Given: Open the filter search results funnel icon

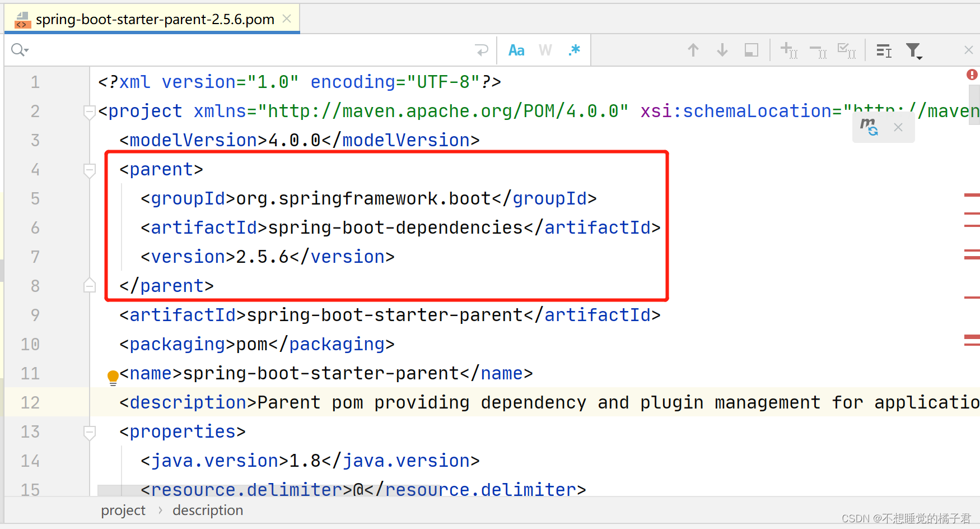Looking at the screenshot, I should tap(914, 50).
